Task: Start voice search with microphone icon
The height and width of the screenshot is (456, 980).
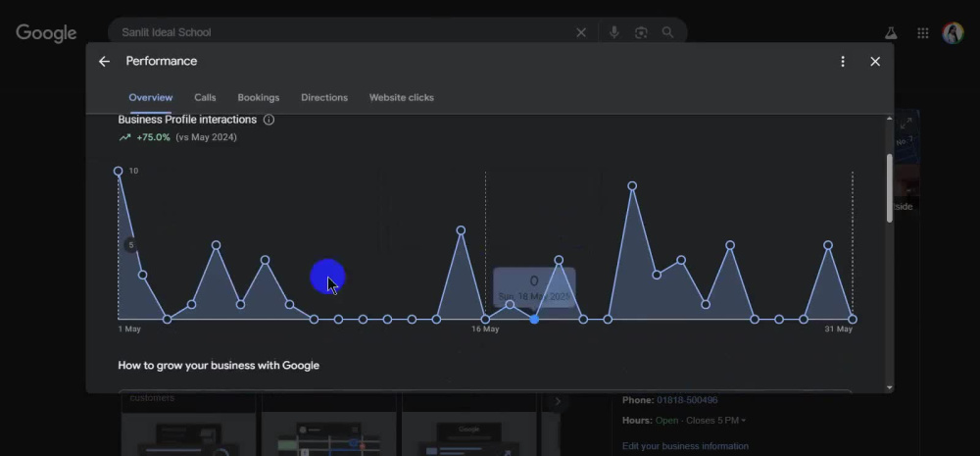Action: click(x=614, y=32)
